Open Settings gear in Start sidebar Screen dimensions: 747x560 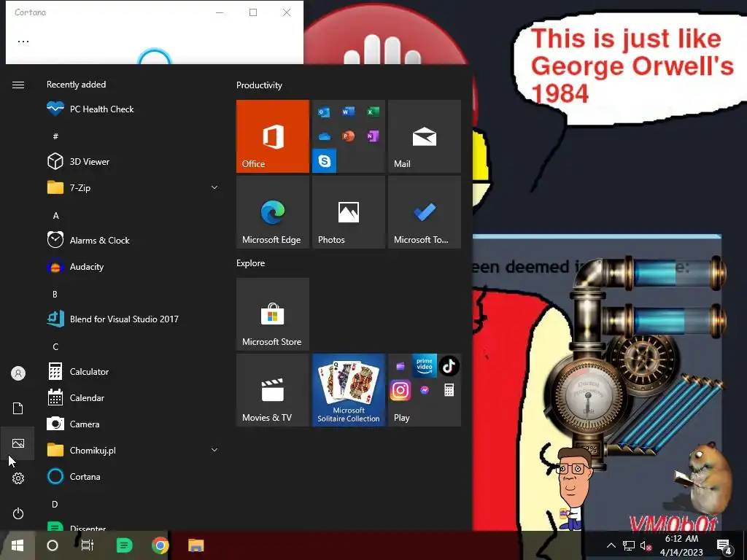point(18,478)
